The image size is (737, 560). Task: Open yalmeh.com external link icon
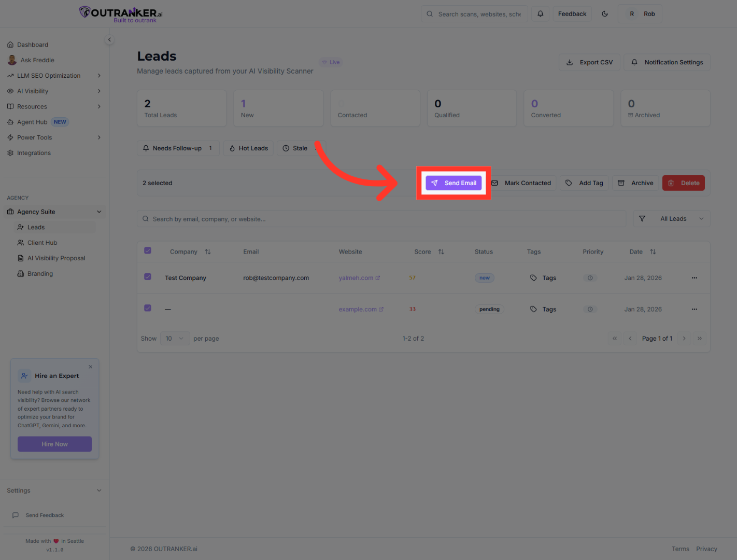click(378, 278)
